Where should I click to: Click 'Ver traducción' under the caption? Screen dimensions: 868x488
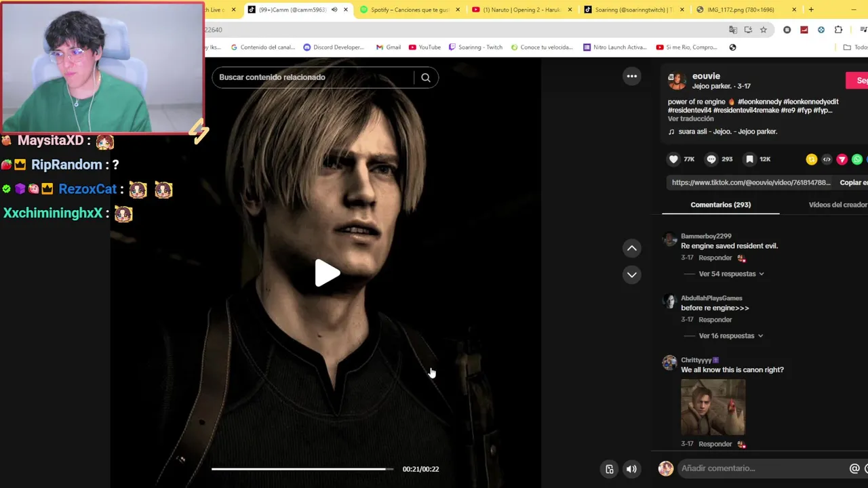690,119
